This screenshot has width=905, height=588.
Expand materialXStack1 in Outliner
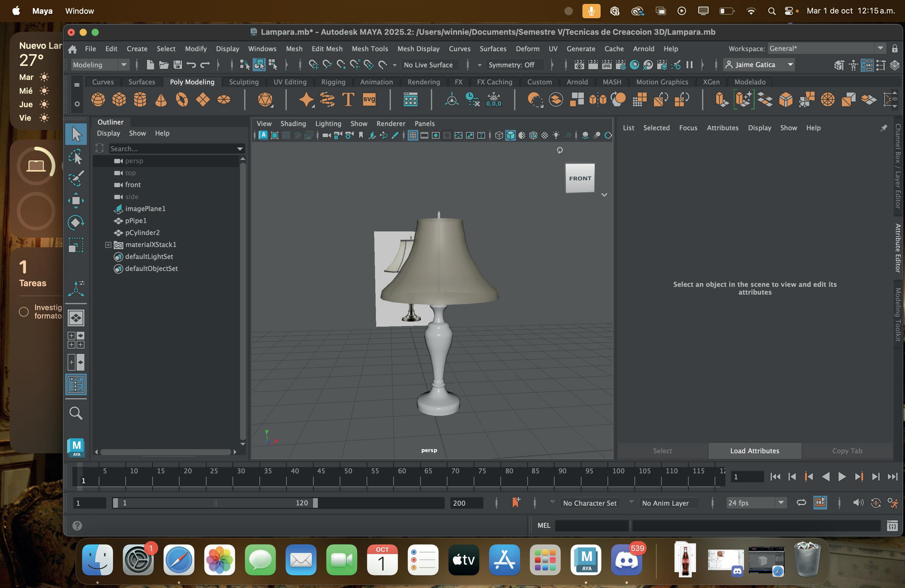point(108,245)
